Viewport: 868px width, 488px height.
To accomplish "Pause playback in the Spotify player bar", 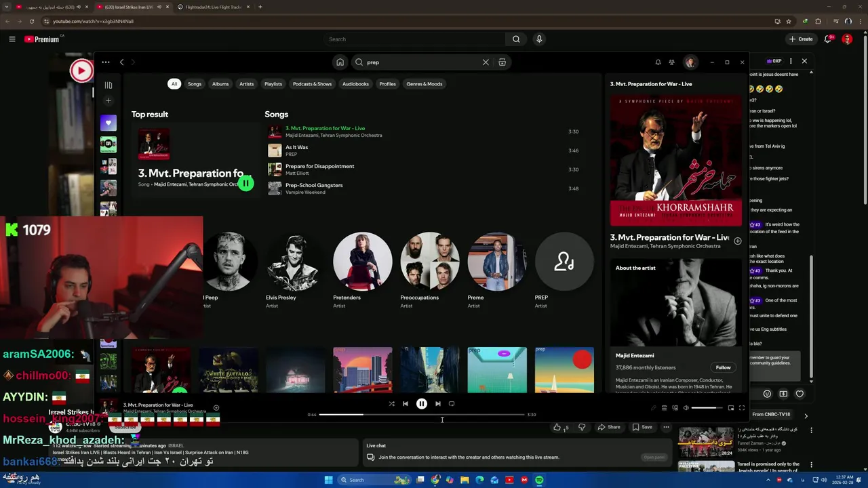I will coord(421,404).
